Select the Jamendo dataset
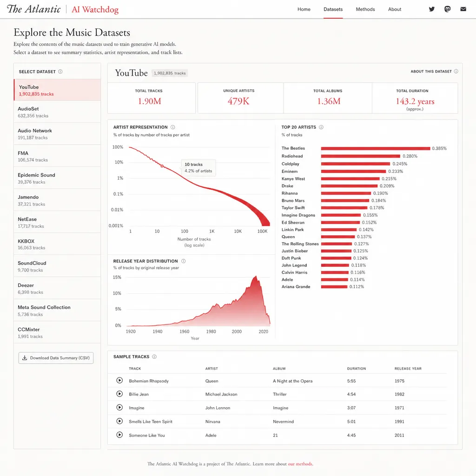Viewport: 476px width, 476px height. pos(57,200)
